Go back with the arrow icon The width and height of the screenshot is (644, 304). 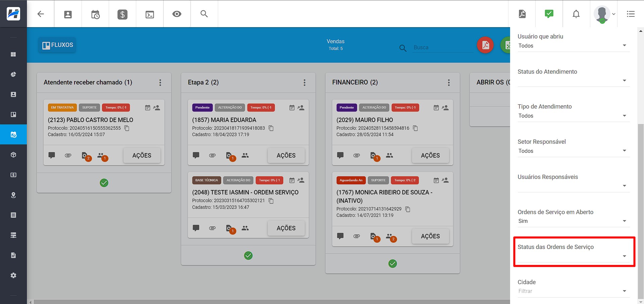(41, 14)
